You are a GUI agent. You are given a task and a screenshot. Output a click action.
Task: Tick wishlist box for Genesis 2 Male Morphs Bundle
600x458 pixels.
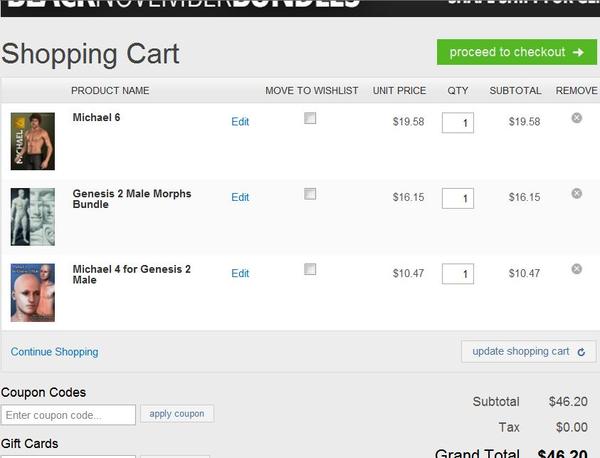(x=310, y=194)
